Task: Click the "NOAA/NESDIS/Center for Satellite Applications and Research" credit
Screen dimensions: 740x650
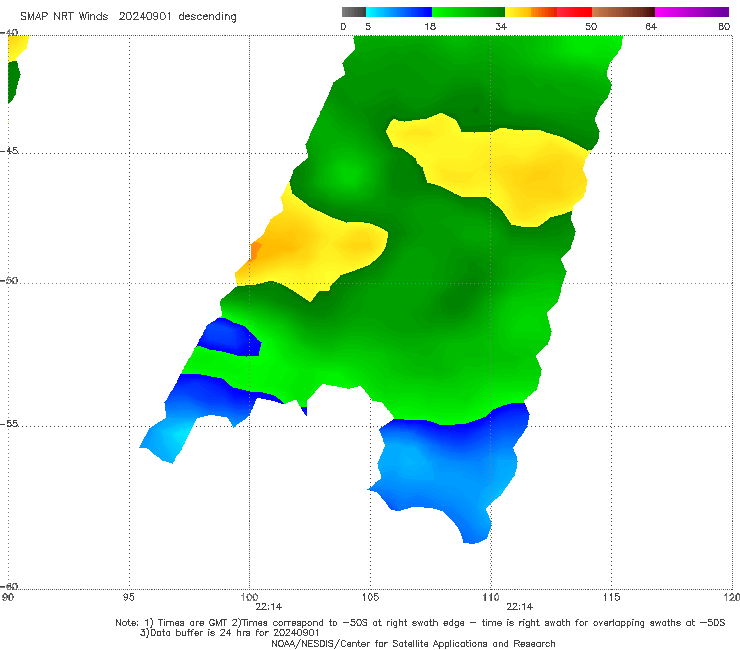Action: (413, 644)
